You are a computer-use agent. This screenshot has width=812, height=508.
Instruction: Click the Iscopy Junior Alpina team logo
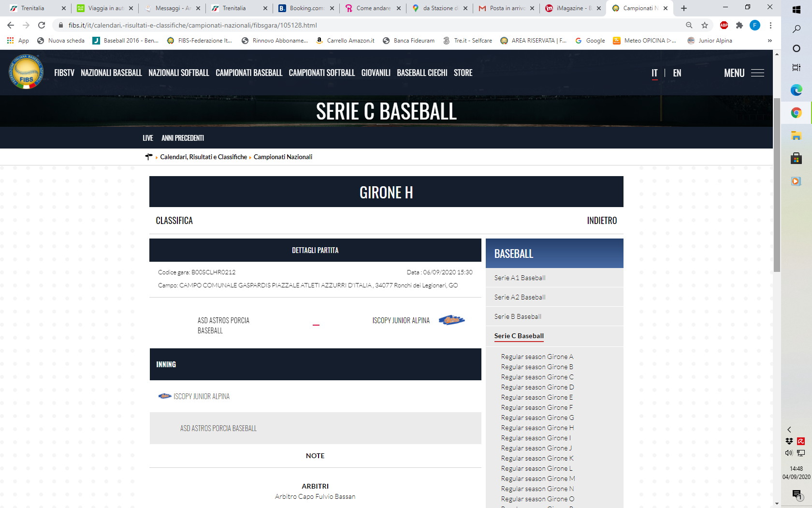point(451,320)
